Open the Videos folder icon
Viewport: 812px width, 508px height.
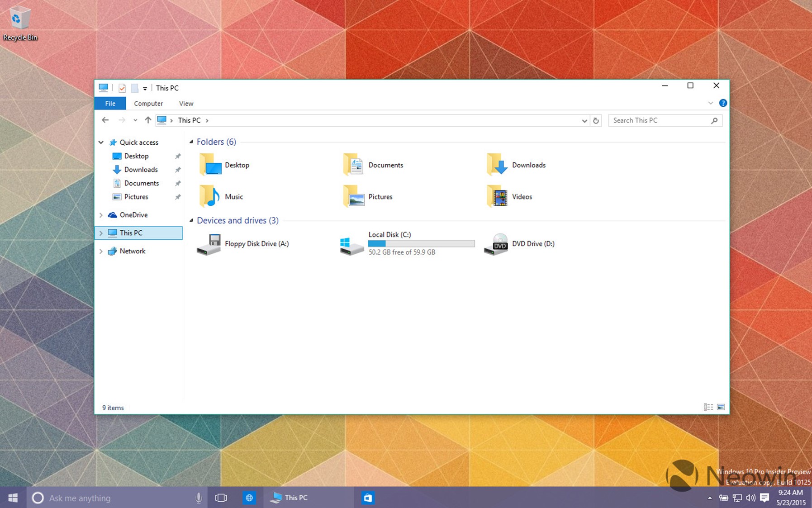pyautogui.click(x=497, y=197)
